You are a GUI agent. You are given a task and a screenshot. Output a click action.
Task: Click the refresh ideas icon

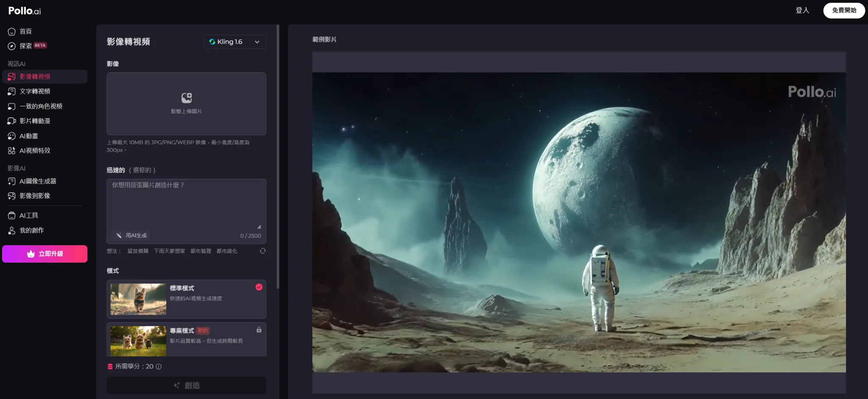263,251
